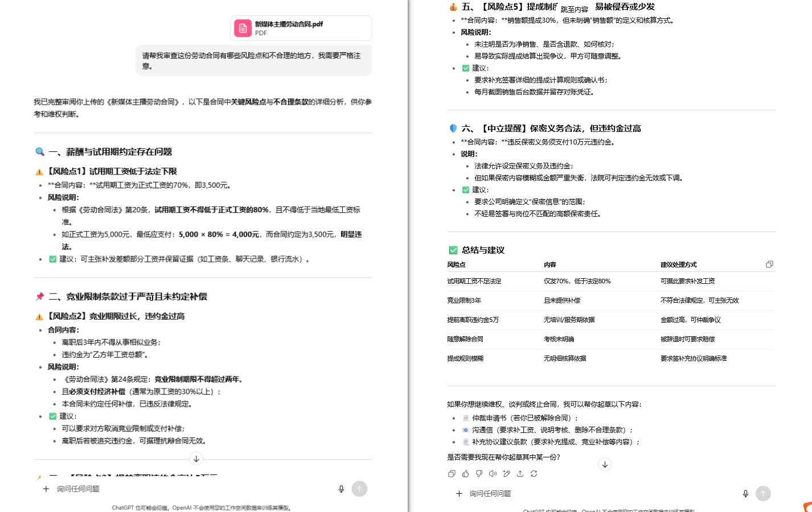Select text 是否需要我现在帮你起草其中某一份?

click(x=504, y=457)
